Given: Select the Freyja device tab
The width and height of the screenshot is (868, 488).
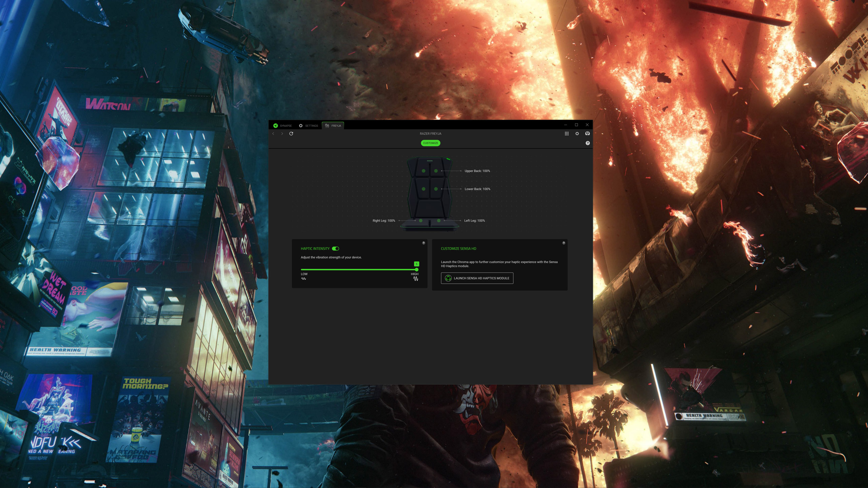Looking at the screenshot, I should (x=333, y=126).
